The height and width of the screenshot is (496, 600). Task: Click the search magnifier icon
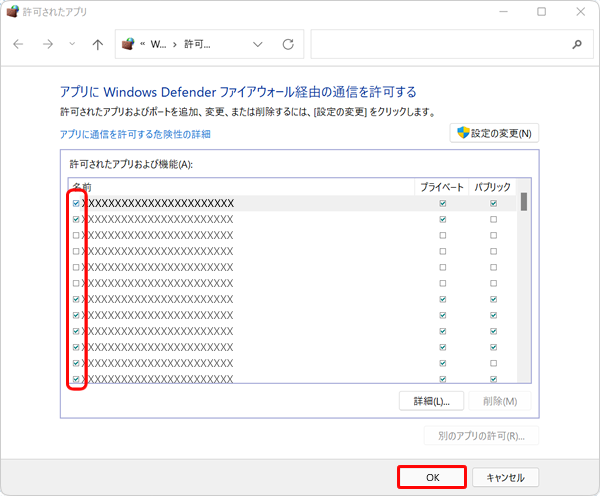tap(576, 45)
